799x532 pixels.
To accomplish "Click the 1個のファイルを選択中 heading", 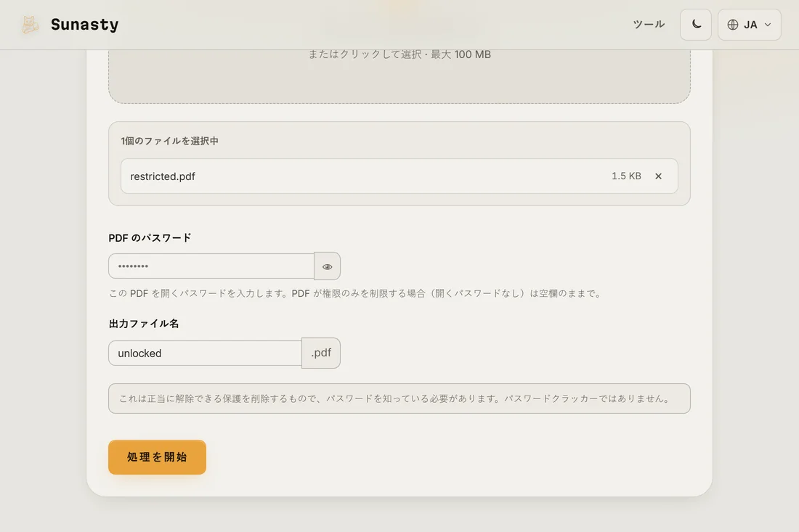I will coord(170,141).
